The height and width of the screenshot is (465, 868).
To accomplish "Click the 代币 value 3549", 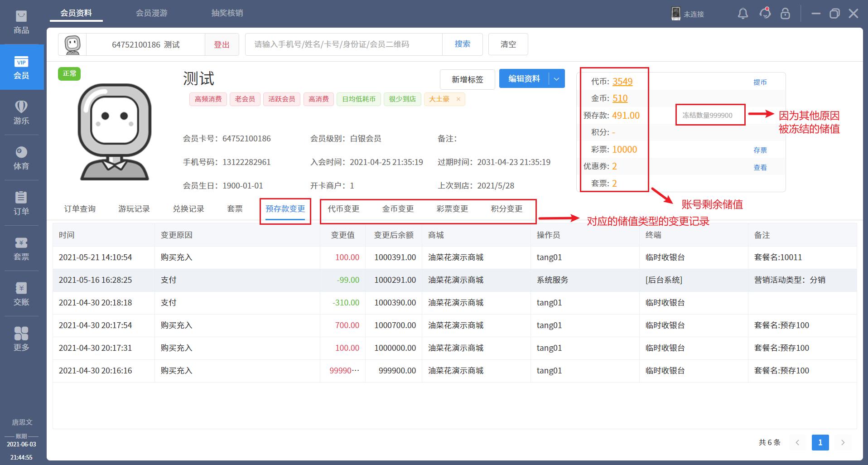I will point(622,82).
